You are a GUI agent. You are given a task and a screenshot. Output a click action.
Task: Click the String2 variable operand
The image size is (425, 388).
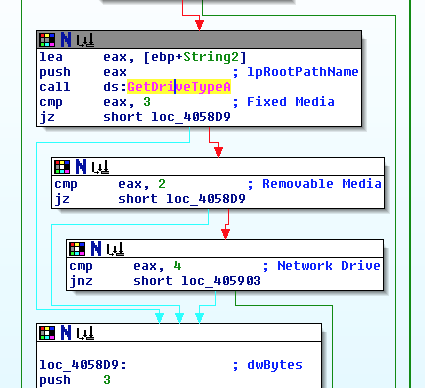click(211, 57)
